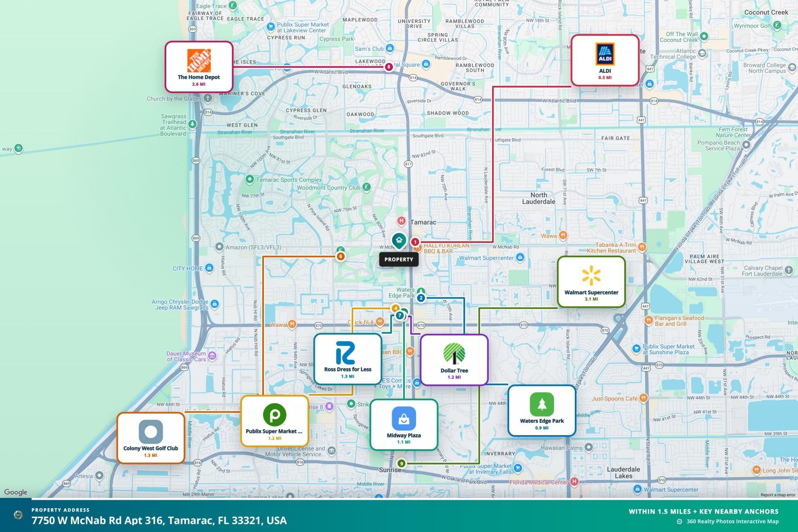Select the blue number 2 marker
Image resolution: width=798 pixels, height=532 pixels.
click(x=421, y=298)
